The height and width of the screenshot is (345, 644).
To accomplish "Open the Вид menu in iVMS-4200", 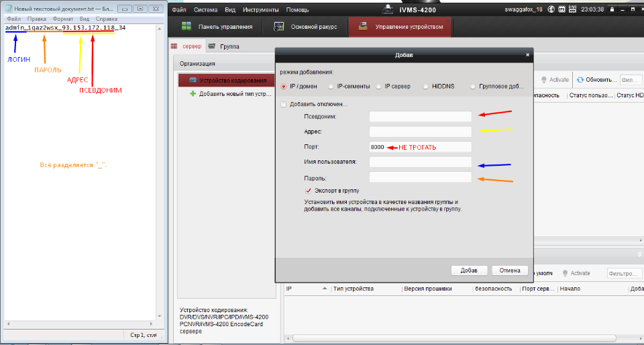I will pos(230,9).
